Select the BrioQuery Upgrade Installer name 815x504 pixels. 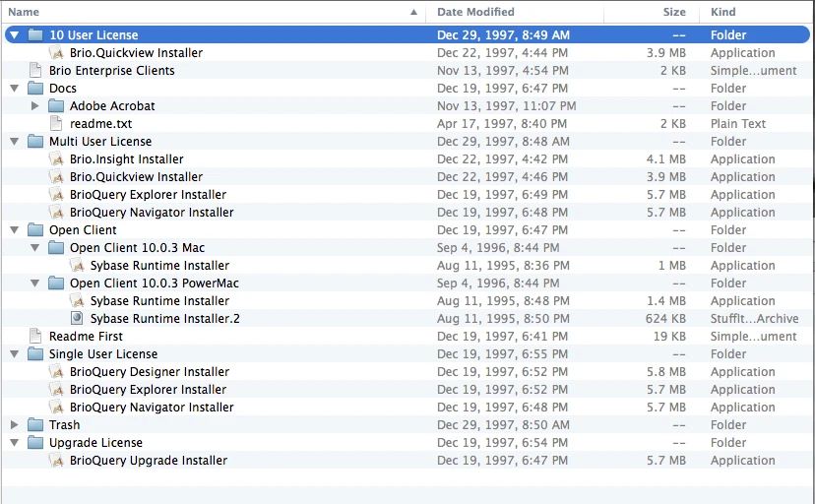(148, 461)
